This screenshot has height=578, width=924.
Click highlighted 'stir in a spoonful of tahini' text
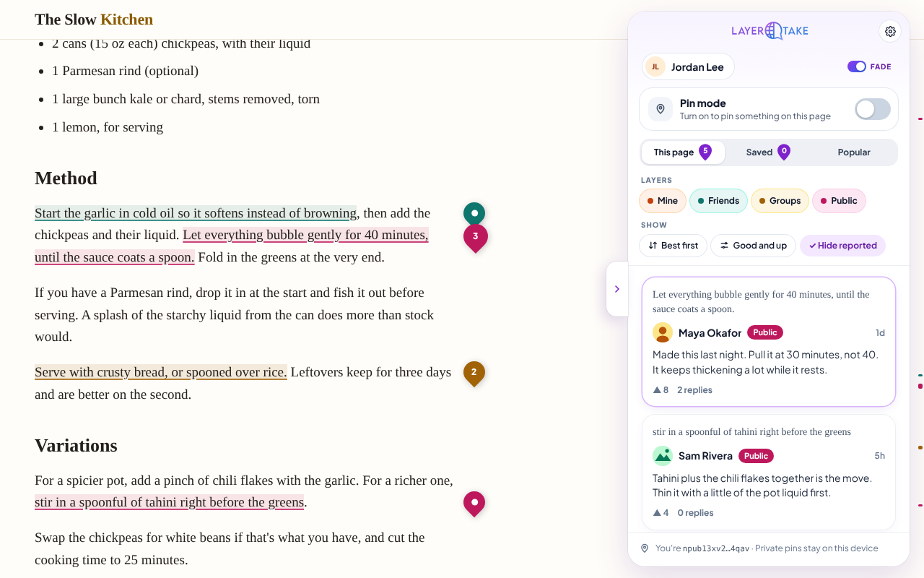[x=169, y=502]
